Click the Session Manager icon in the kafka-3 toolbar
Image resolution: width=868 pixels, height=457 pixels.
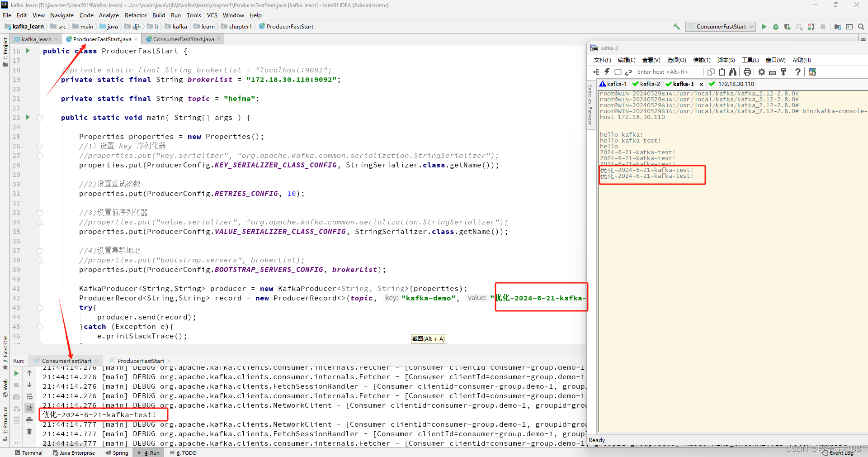click(596, 72)
